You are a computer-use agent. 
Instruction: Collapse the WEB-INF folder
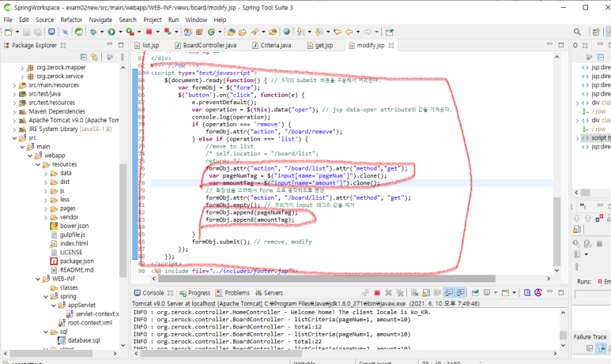pos(38,280)
